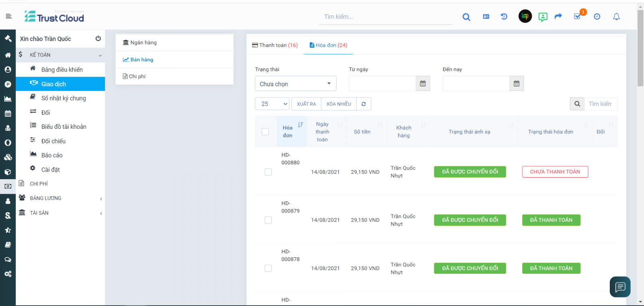Switch to the Thanh toán (16) tab
Screen dimensions: 644x306
click(275, 45)
